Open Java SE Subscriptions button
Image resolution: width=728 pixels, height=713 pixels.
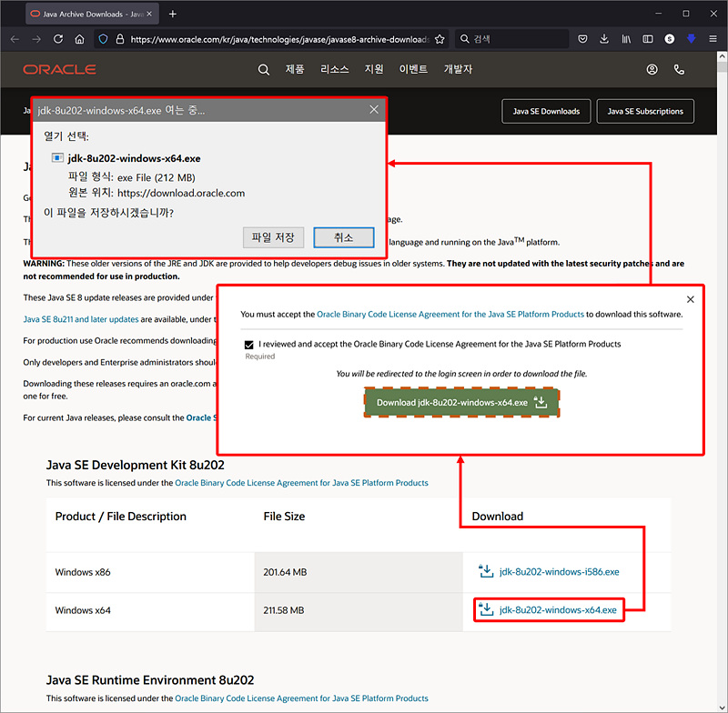645,111
